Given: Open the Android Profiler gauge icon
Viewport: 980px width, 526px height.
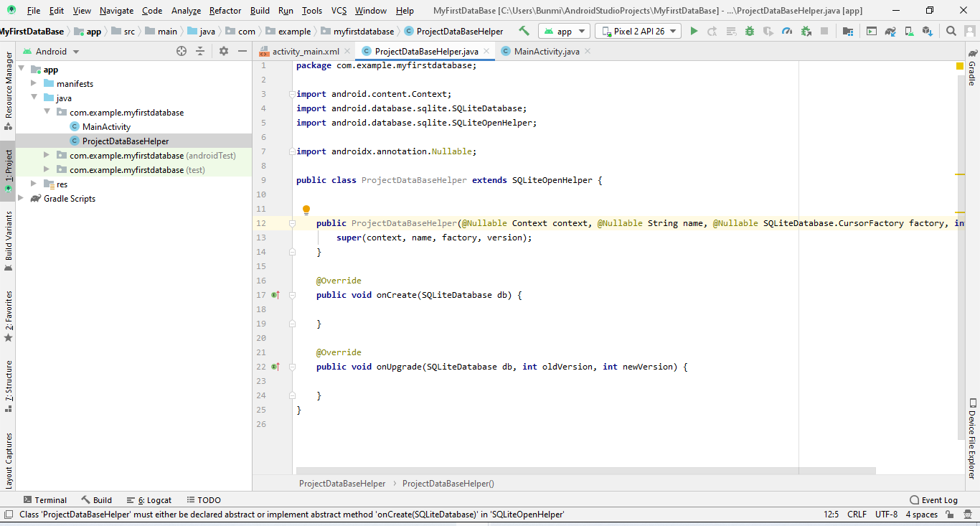Looking at the screenshot, I should (x=788, y=32).
